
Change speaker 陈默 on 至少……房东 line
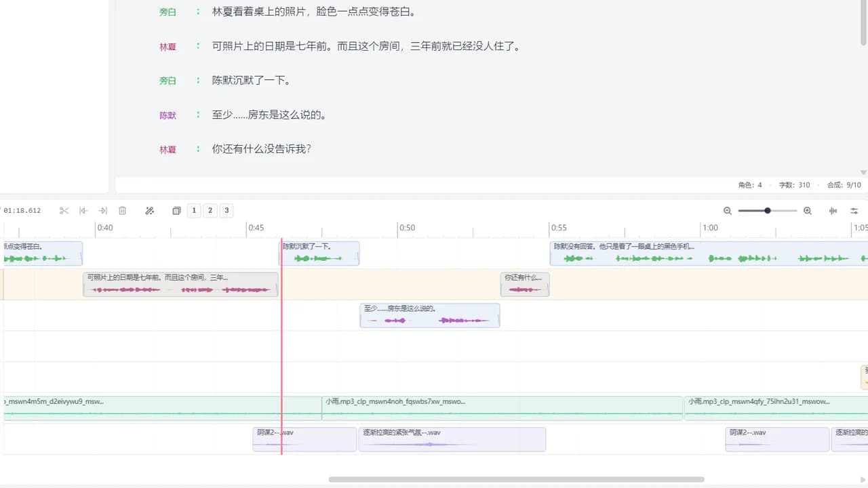click(x=167, y=115)
